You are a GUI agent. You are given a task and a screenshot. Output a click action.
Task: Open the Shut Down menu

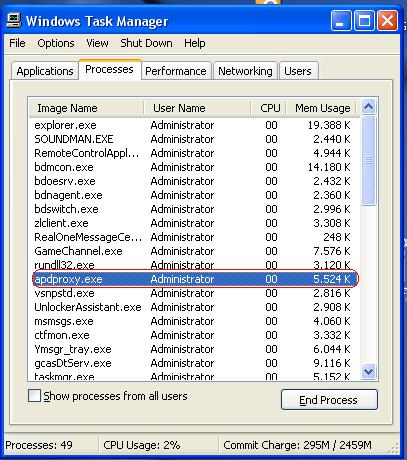pyautogui.click(x=146, y=43)
